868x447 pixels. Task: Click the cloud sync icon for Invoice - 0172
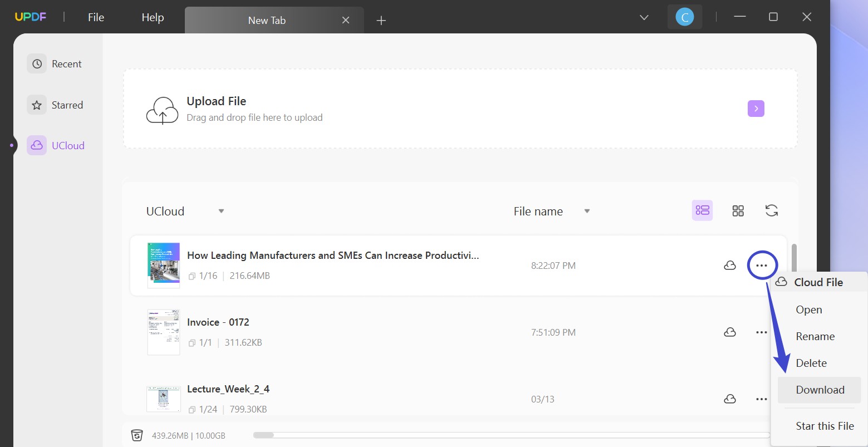[x=730, y=332]
